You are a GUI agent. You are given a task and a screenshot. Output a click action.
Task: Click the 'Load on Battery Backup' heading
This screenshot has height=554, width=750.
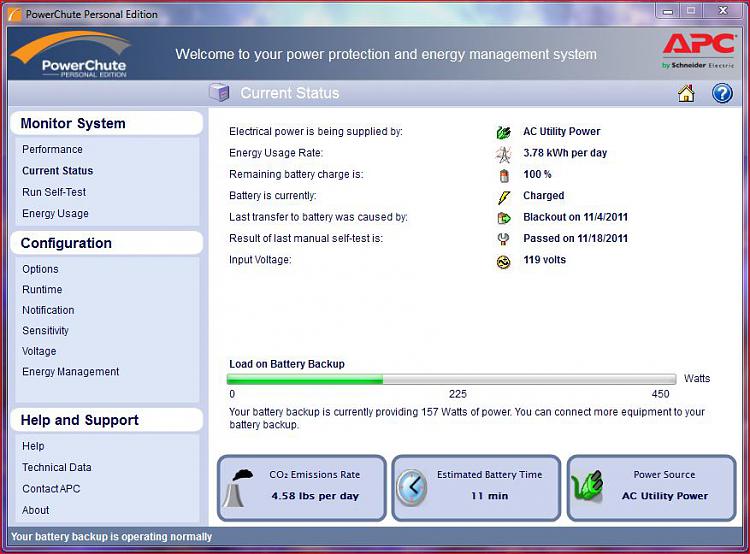point(287,364)
